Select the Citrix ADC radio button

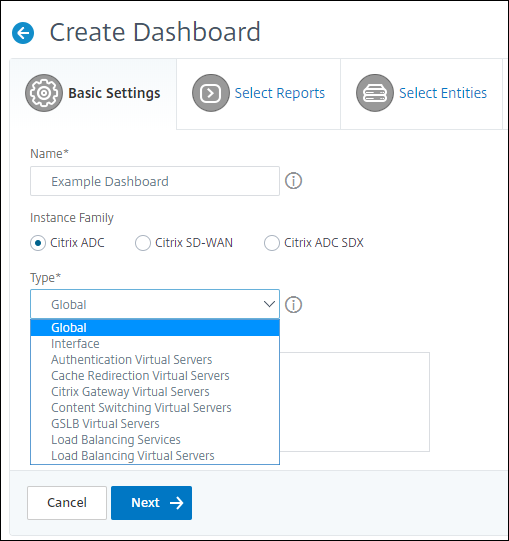38,243
